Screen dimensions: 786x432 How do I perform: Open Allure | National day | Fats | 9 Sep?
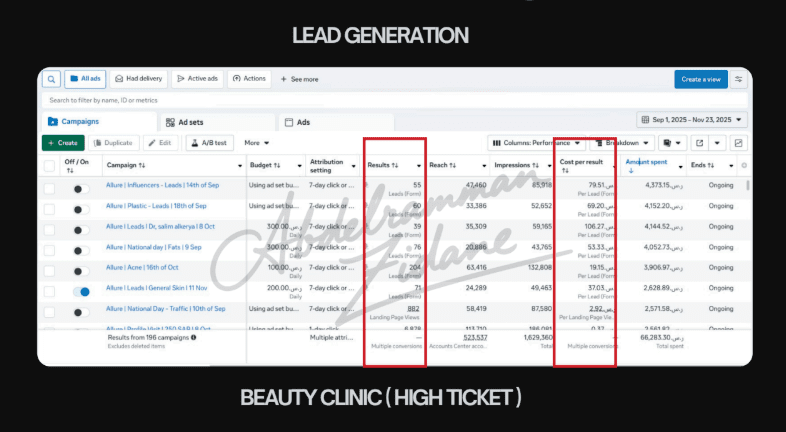[153, 247]
